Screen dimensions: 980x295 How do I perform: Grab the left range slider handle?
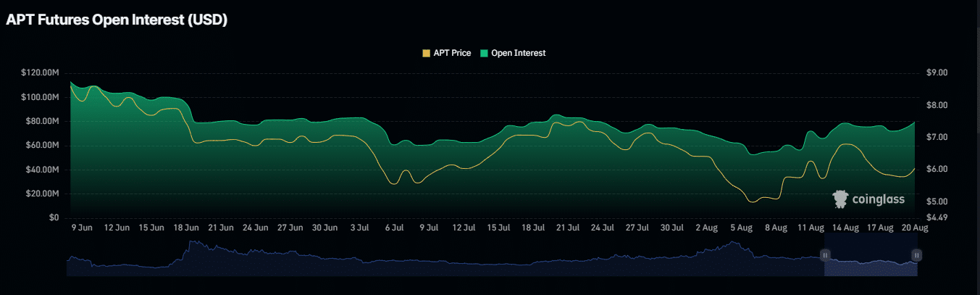click(x=824, y=254)
